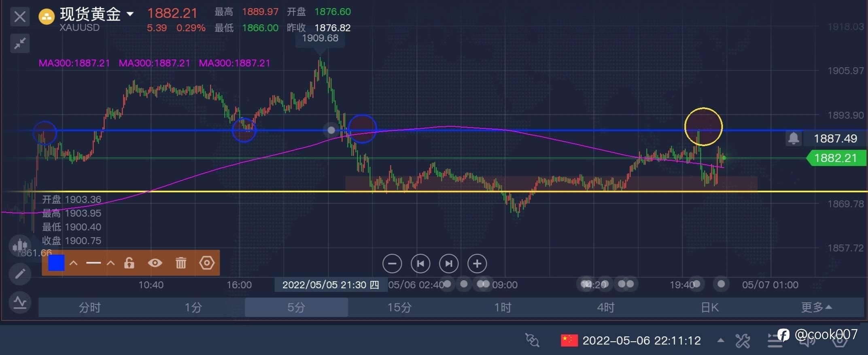The width and height of the screenshot is (868, 355).
Task: Zoom in the chart with plus button
Action: pos(477,264)
